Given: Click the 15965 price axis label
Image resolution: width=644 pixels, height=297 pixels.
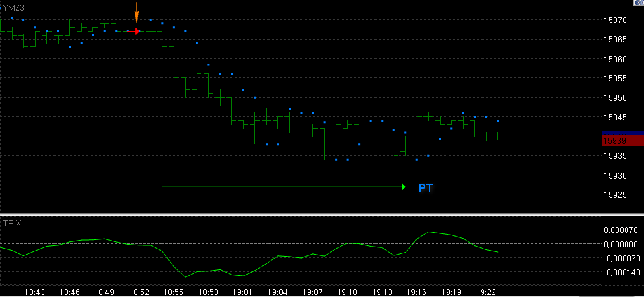Looking at the screenshot, I should point(614,40).
